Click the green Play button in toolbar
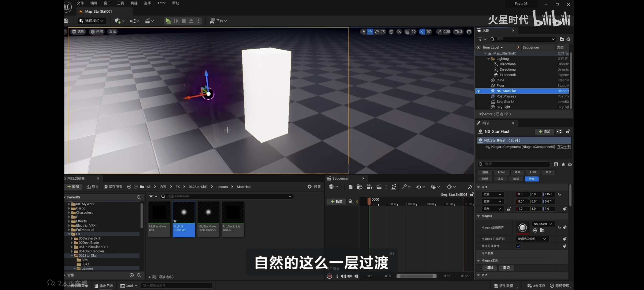This screenshot has width=644, height=290. click(168, 21)
